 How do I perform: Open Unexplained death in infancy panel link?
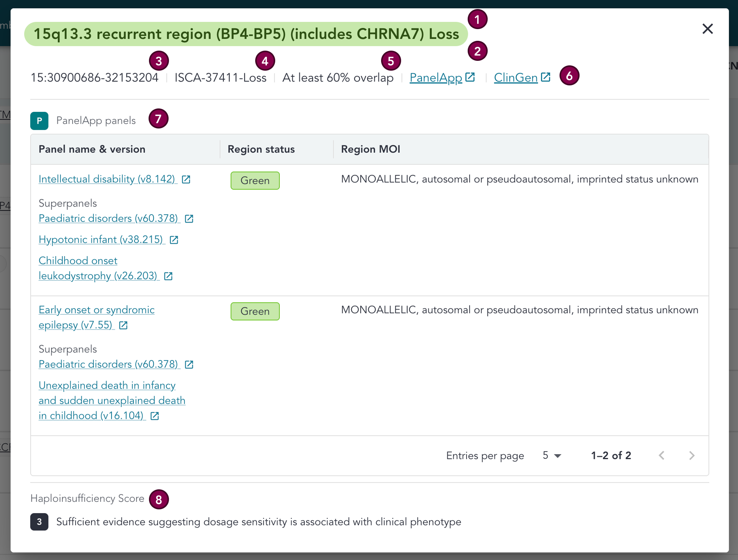point(107,385)
